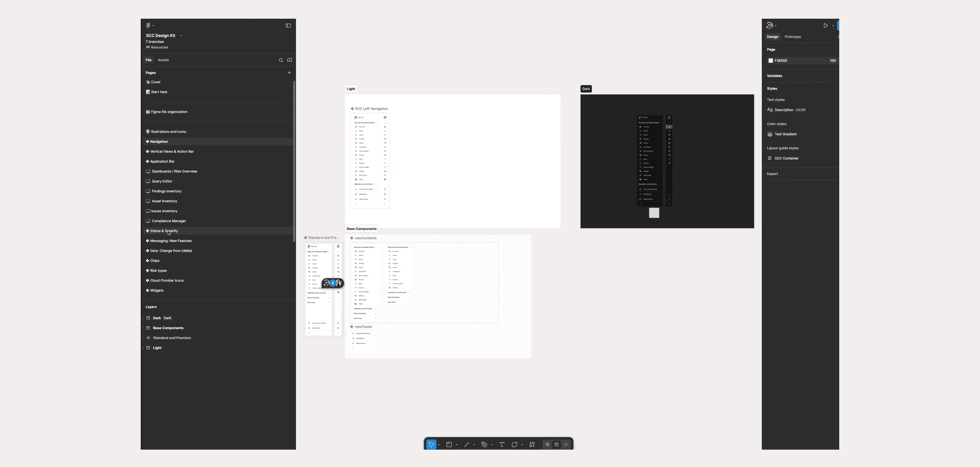
Task: Expand the Base Components layer
Action: (143, 328)
